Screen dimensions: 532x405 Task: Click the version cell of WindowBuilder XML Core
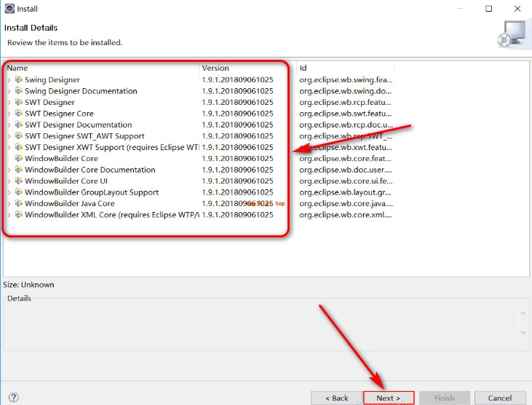237,215
